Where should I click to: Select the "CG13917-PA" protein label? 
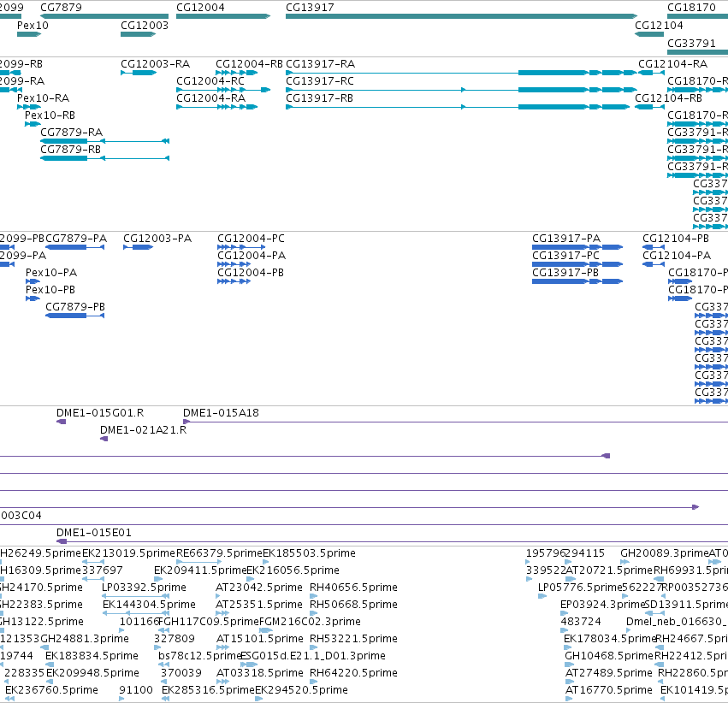[566, 238]
